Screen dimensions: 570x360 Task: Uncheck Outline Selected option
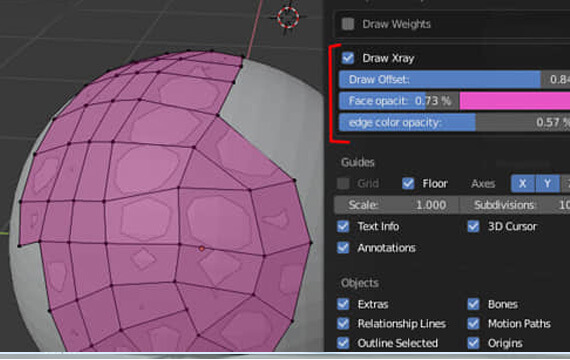coord(343,343)
